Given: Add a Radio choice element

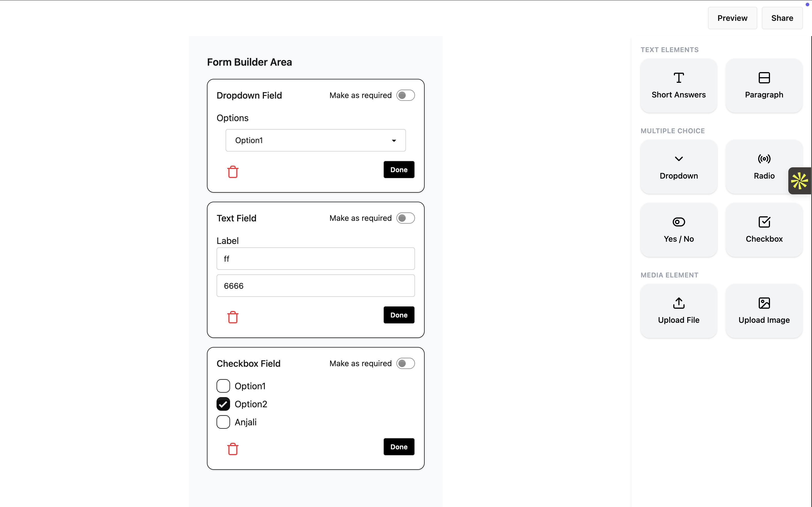Looking at the screenshot, I should (x=764, y=167).
